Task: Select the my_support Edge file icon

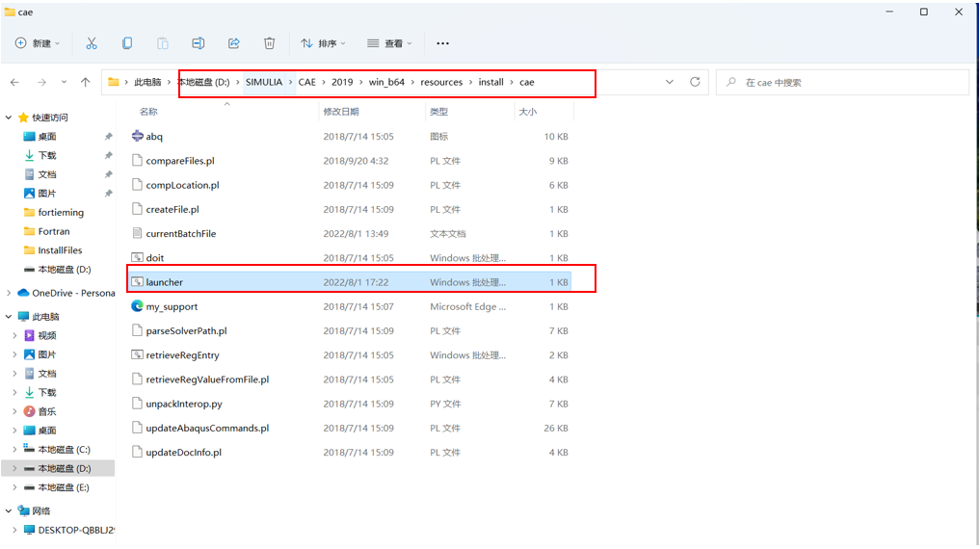Action: coord(138,306)
